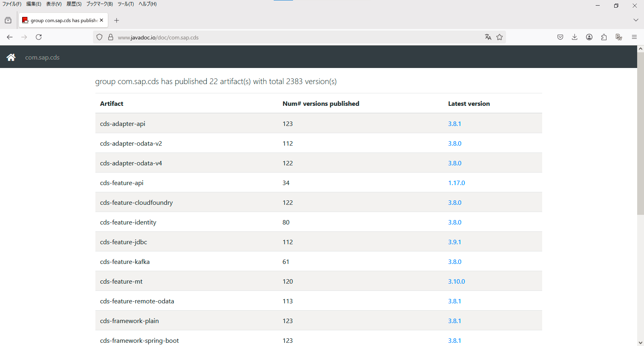Open the tracking protection shield icon

pyautogui.click(x=99, y=37)
